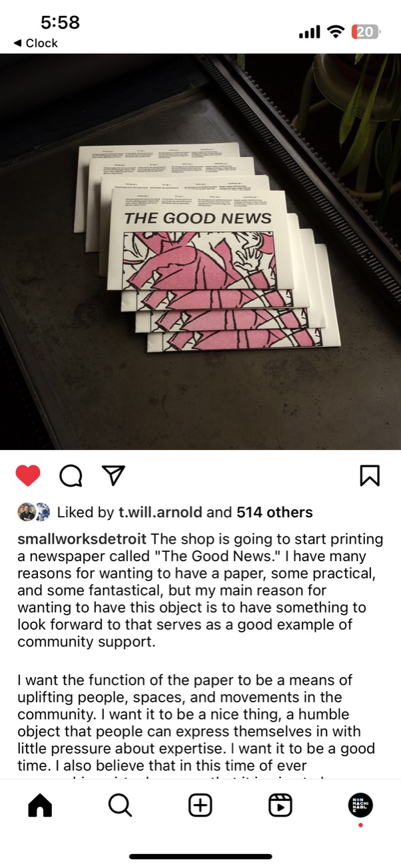Tap the cellular signal bars icon

(x=310, y=31)
